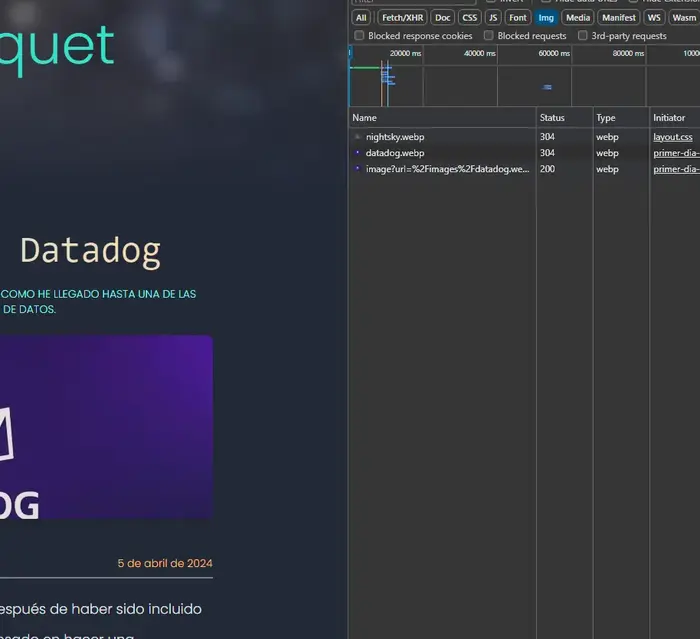Click the nightsky.webp file thumbnail icon
This screenshot has width=700, height=639.
pos(357,137)
